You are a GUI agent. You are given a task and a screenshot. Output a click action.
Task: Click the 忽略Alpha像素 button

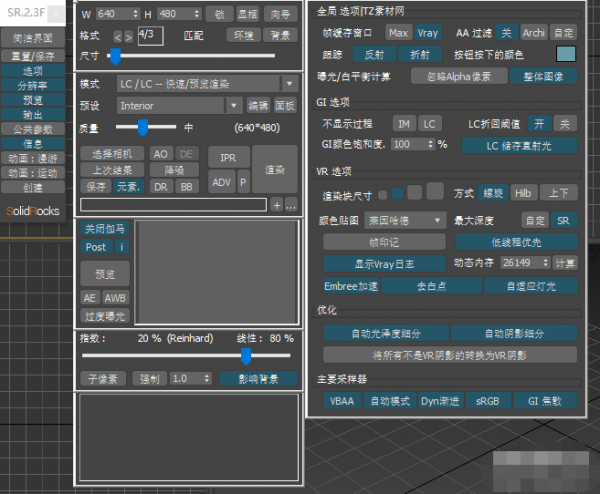pyautogui.click(x=459, y=77)
